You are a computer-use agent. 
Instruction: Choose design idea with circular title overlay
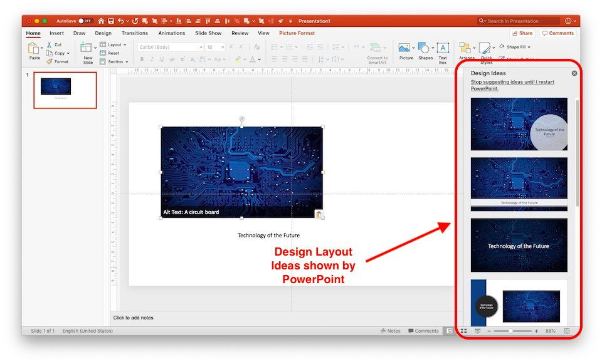coord(519,124)
